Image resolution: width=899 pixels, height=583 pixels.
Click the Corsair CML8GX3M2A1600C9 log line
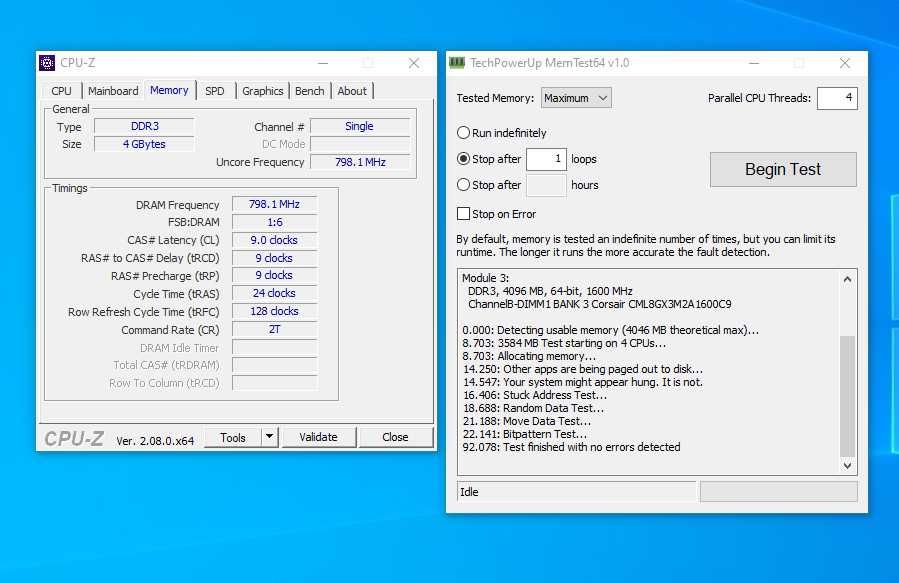(x=600, y=304)
